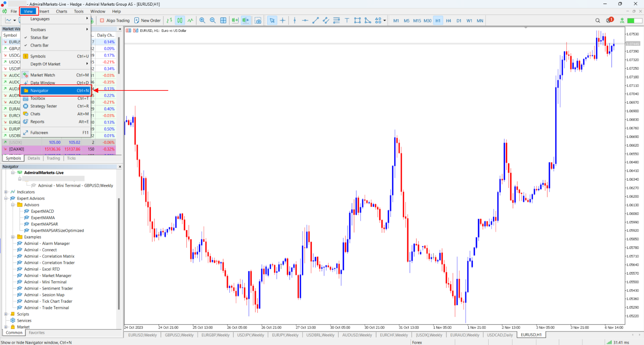Open the objects list dropdown arrow
Screen dimensions: 644x345
(x=385, y=21)
